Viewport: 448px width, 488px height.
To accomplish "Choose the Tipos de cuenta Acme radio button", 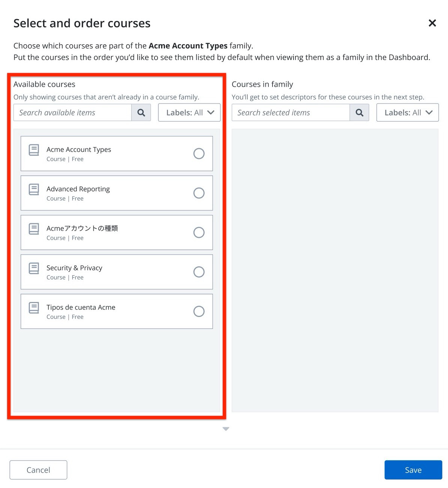I will coord(199,311).
